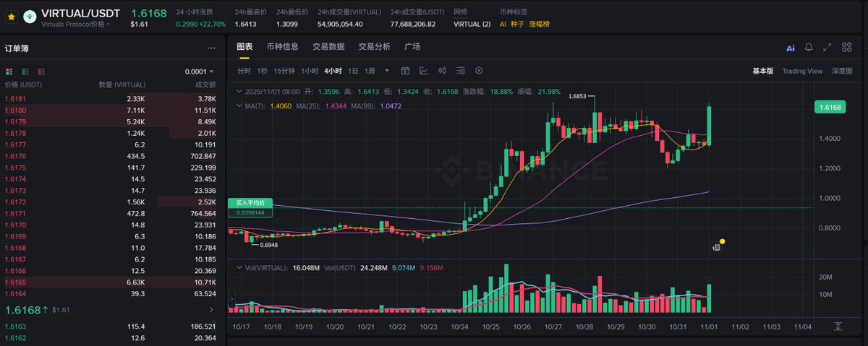Open the order book precision 0.0001 dropdown
Screen dimensions: 868x346
pyautogui.click(x=199, y=72)
